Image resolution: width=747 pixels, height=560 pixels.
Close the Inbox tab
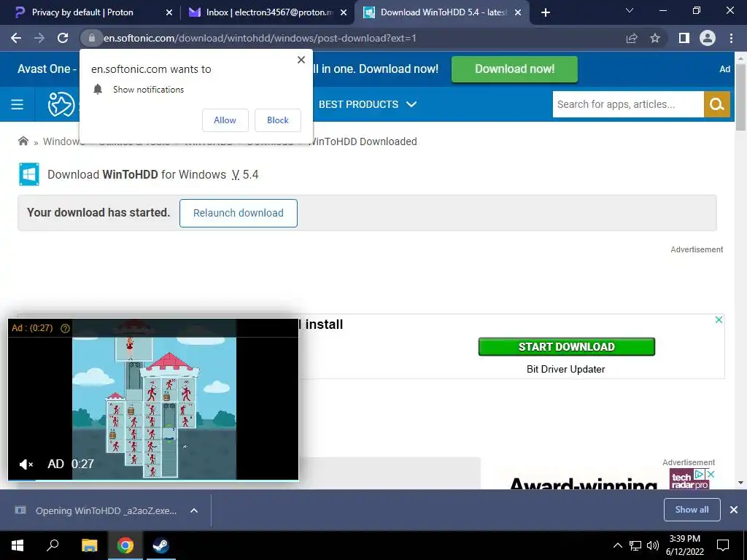coord(344,13)
